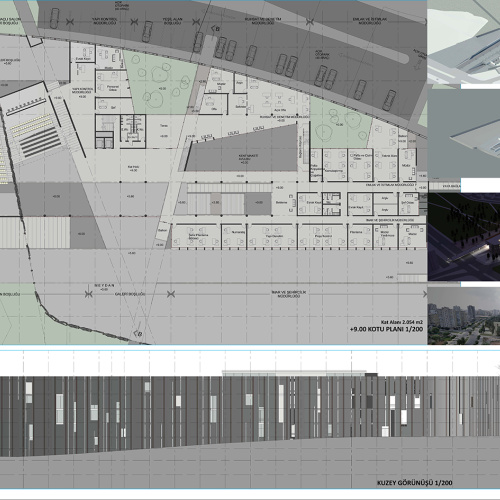Click the YEŞİL ALAN BOŞLUĞU label

(172, 21)
